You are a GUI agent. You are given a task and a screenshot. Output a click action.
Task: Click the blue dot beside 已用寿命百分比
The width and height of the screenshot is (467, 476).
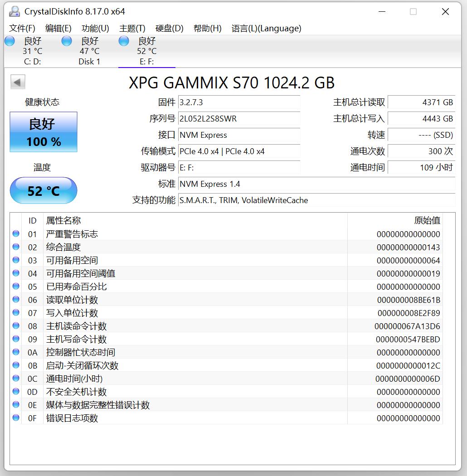click(16, 287)
